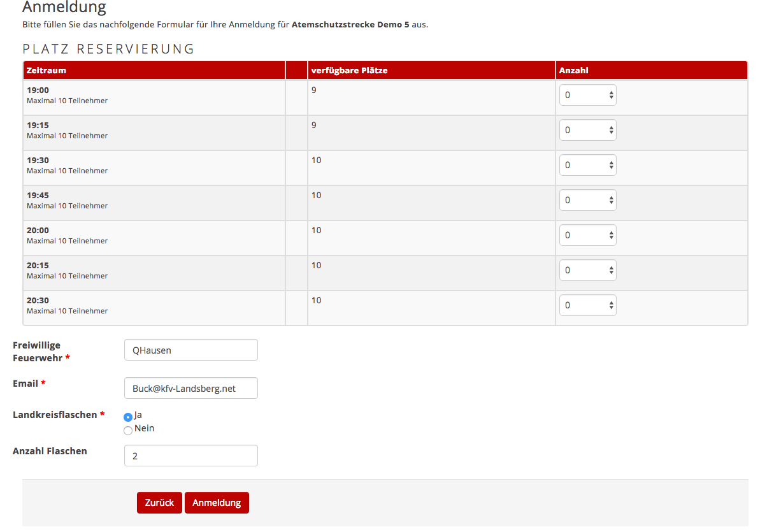Click the Ja radio label text
Viewport: 767px width, 532px height.
(x=138, y=415)
